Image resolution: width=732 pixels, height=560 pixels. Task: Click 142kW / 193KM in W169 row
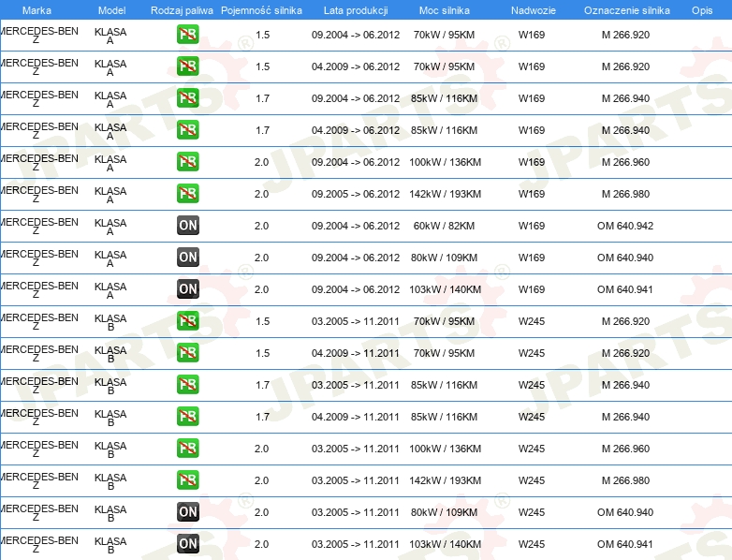click(x=445, y=194)
